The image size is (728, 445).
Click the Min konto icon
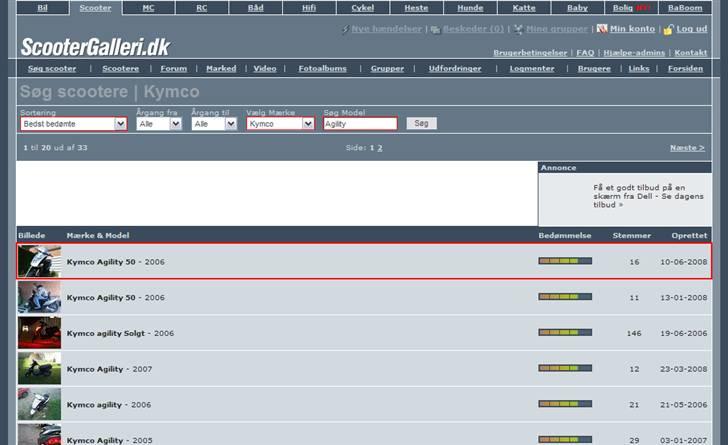click(602, 29)
